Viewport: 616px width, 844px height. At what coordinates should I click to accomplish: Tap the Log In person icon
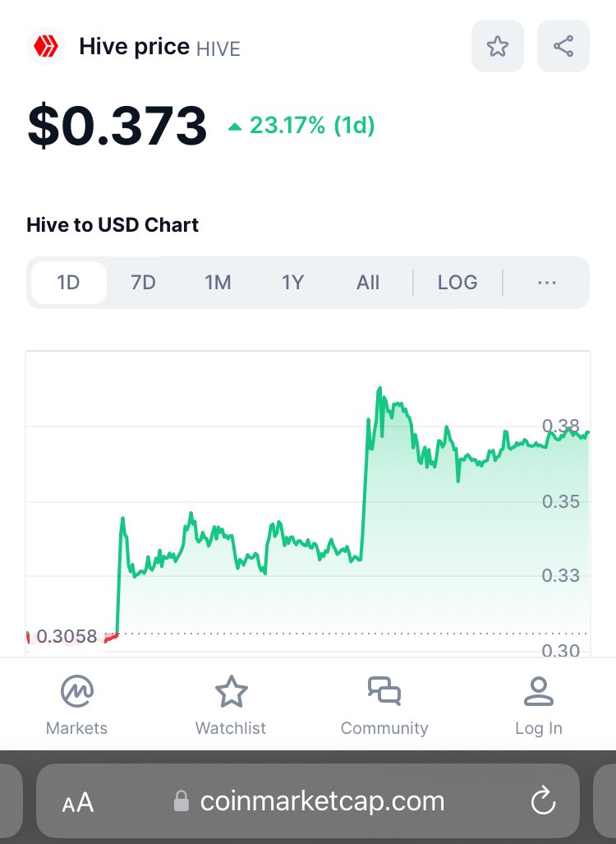pyautogui.click(x=539, y=692)
